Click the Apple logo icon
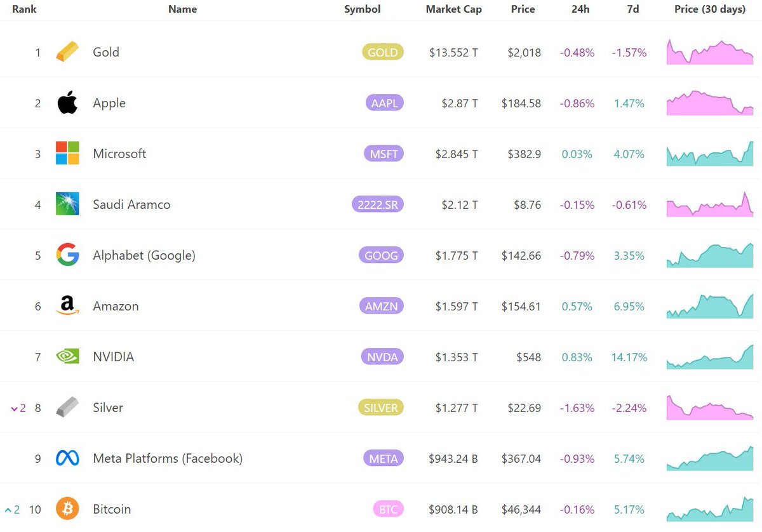762x532 pixels. [x=67, y=102]
